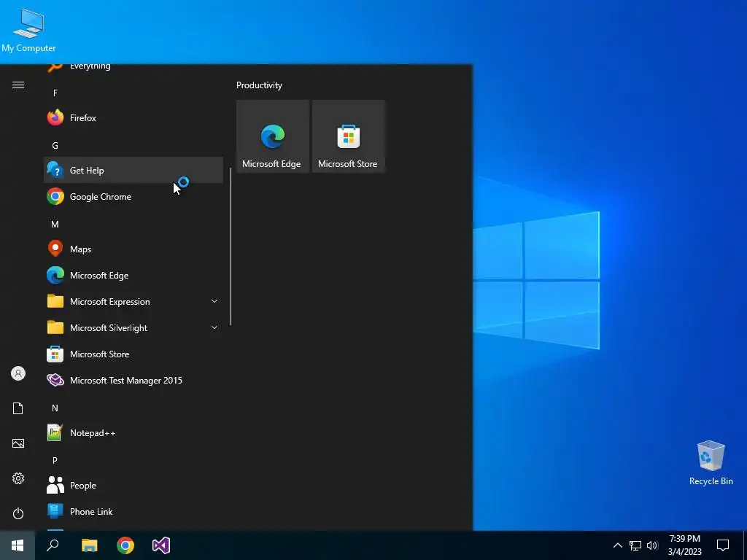Launch Visual Studio from the taskbar

(161, 545)
